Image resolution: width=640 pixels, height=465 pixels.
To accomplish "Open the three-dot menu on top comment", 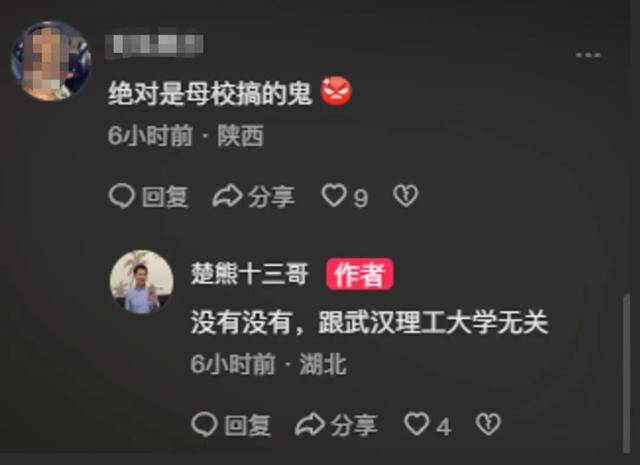I will [588, 55].
